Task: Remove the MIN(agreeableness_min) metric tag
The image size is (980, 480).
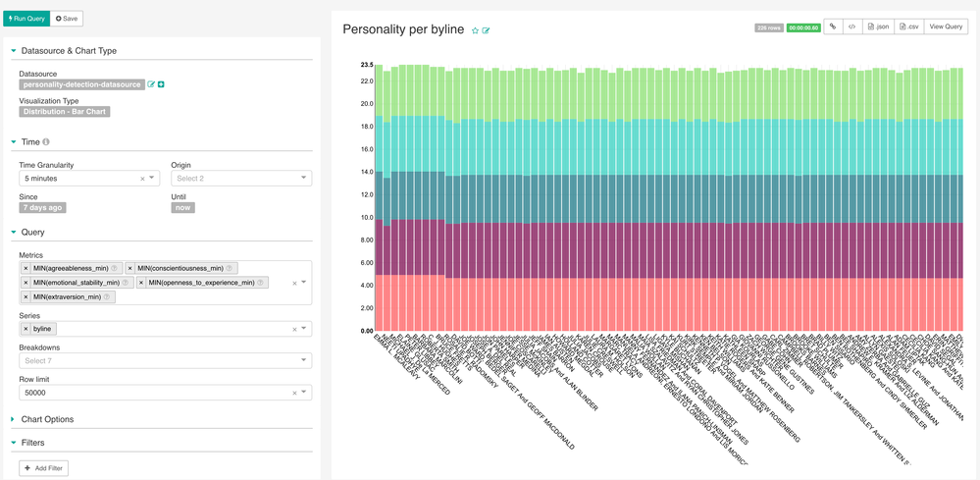Action: point(26,268)
